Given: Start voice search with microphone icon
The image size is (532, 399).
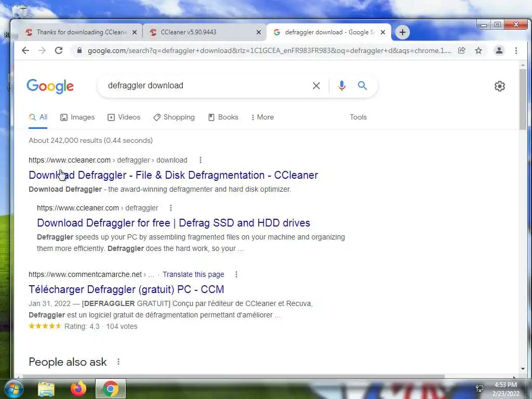Looking at the screenshot, I should (x=342, y=86).
